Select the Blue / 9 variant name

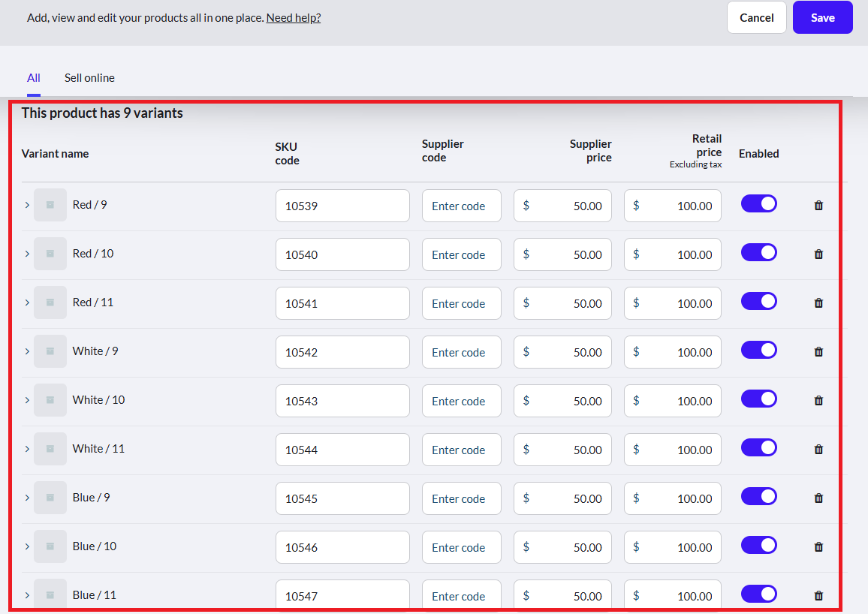[x=92, y=498]
